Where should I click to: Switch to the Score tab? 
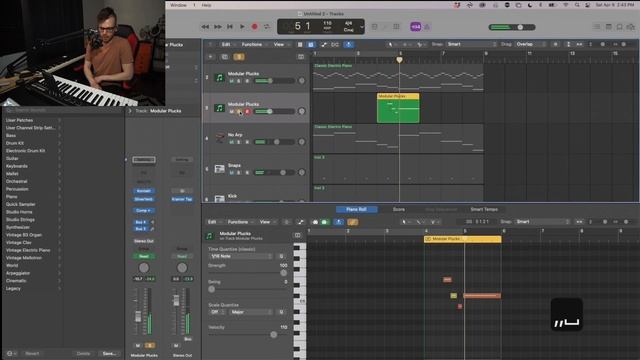(x=399, y=209)
